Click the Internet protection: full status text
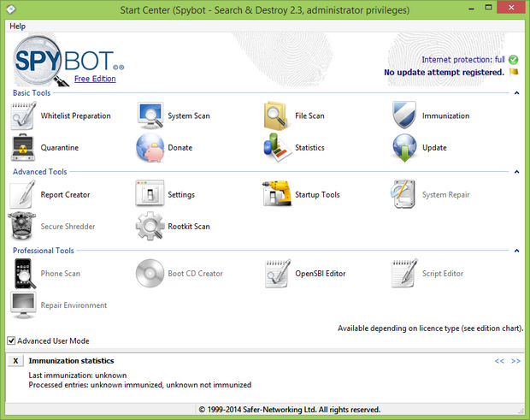 tap(463, 60)
